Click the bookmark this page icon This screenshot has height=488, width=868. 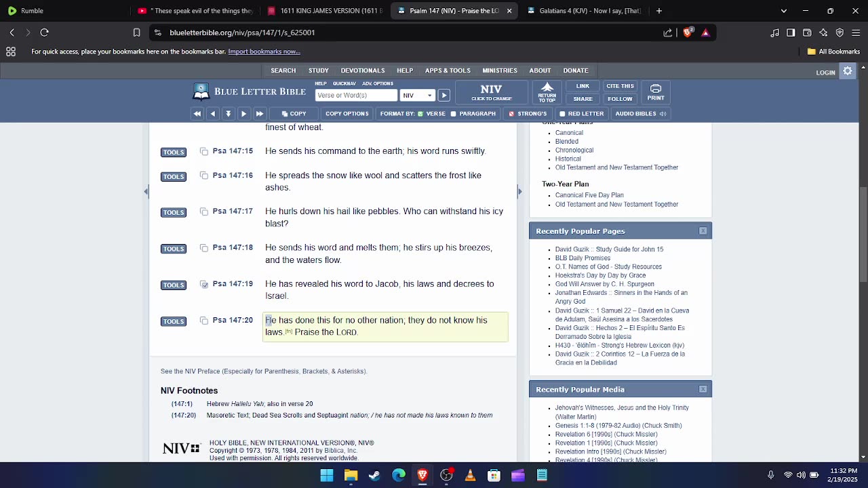pos(136,33)
